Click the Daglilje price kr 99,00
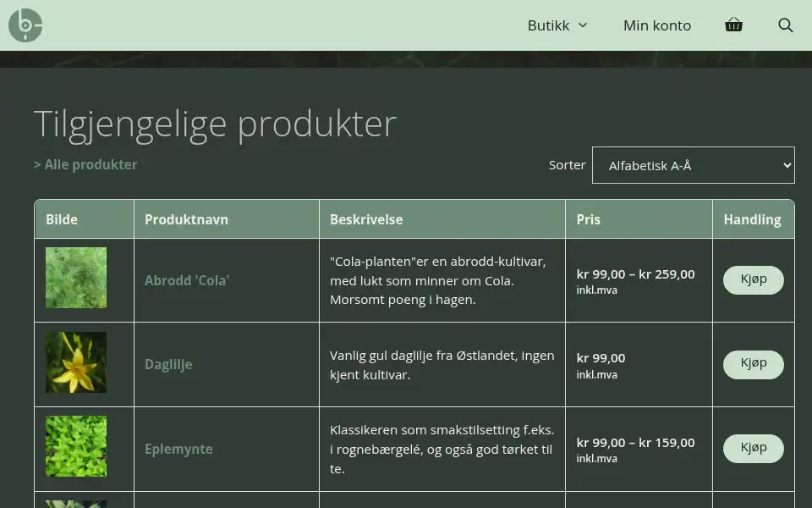The height and width of the screenshot is (508, 812). click(x=601, y=358)
